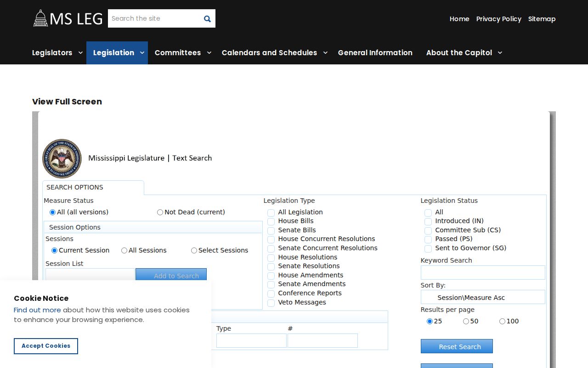This screenshot has width=588, height=368.
Task: Open the Privacy Policy link
Action: [x=499, y=19]
